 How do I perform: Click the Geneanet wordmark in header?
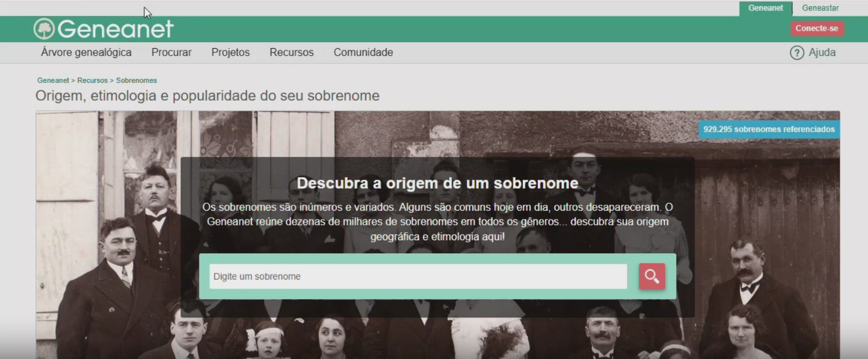(x=115, y=29)
